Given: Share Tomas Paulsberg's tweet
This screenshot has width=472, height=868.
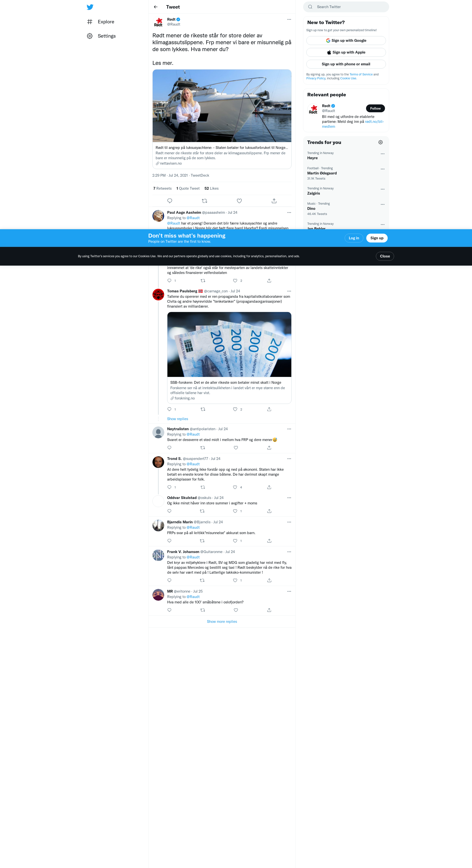Looking at the screenshot, I should [269, 409].
